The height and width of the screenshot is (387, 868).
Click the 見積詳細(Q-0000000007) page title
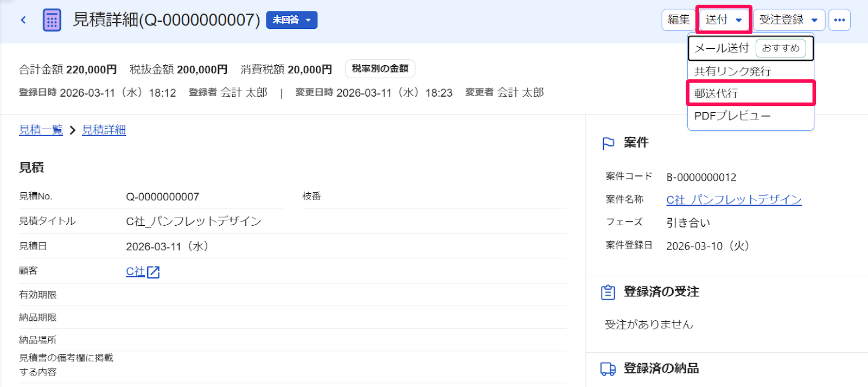[167, 20]
